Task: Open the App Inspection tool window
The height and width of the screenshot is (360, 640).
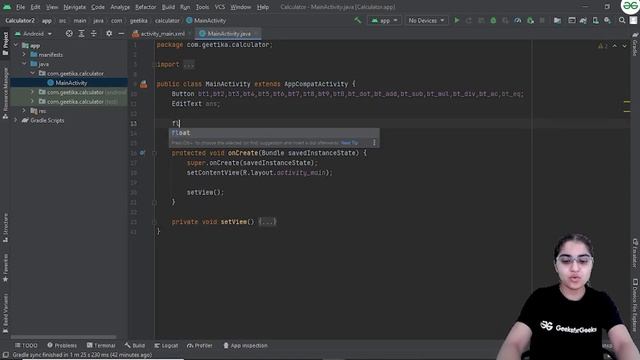Action: pyautogui.click(x=245, y=345)
